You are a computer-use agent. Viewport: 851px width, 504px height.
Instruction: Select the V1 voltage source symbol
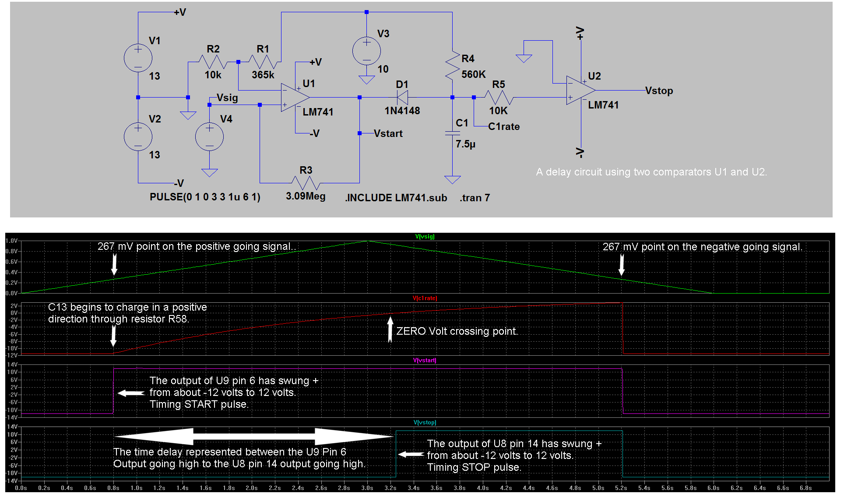pos(138,58)
